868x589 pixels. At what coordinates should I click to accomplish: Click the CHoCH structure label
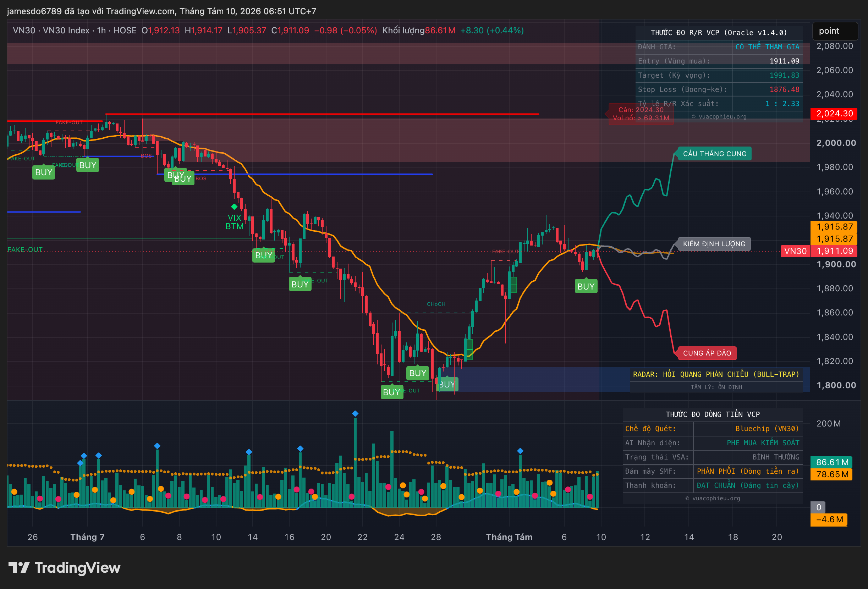[x=436, y=304]
